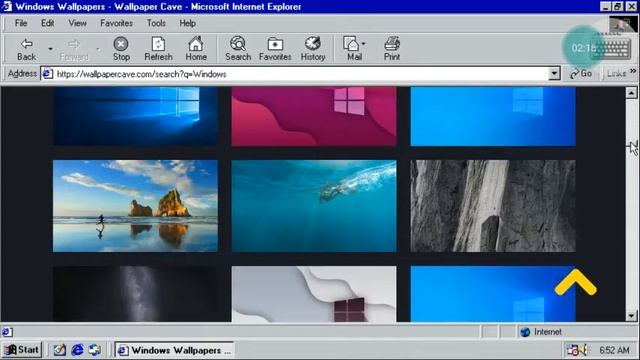Screen dimensions: 640x360
Task: Open the Favorites menu
Action: (x=116, y=23)
